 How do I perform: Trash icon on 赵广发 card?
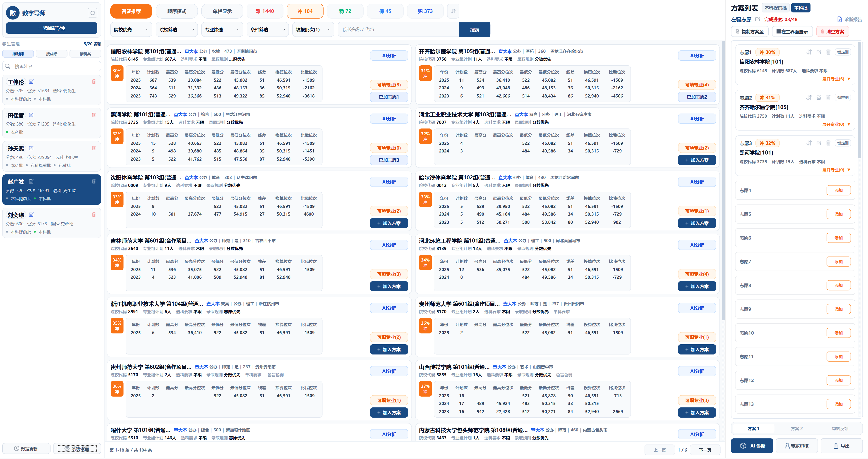tap(94, 181)
